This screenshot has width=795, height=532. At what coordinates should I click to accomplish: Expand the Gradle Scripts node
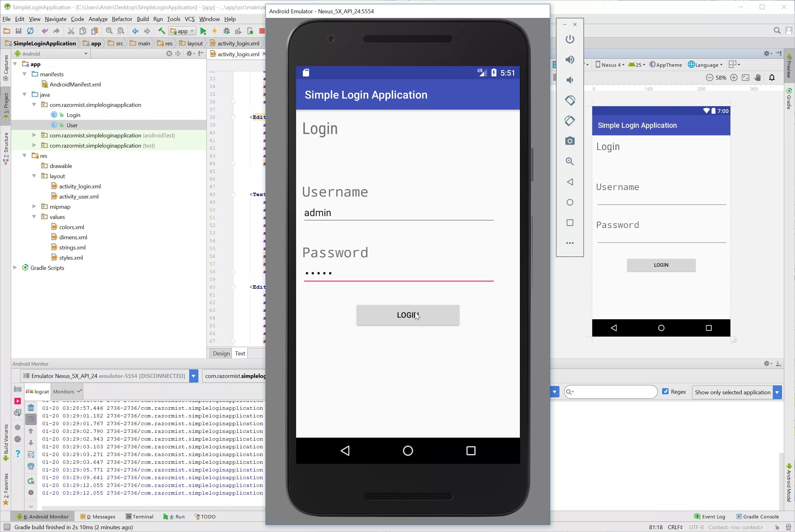coord(15,268)
